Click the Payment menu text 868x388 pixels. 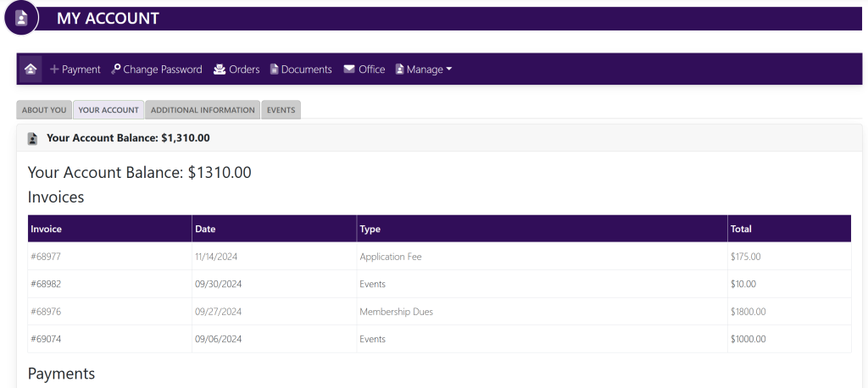81,69
